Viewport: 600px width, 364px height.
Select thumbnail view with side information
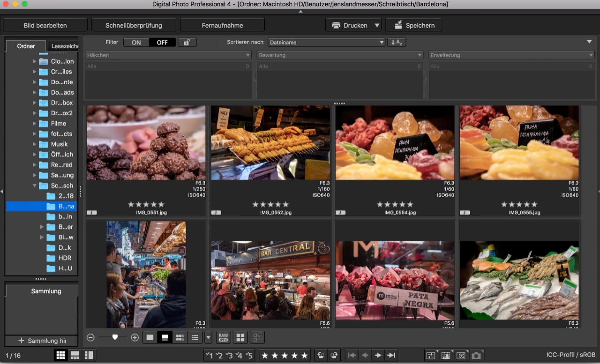[180, 337]
